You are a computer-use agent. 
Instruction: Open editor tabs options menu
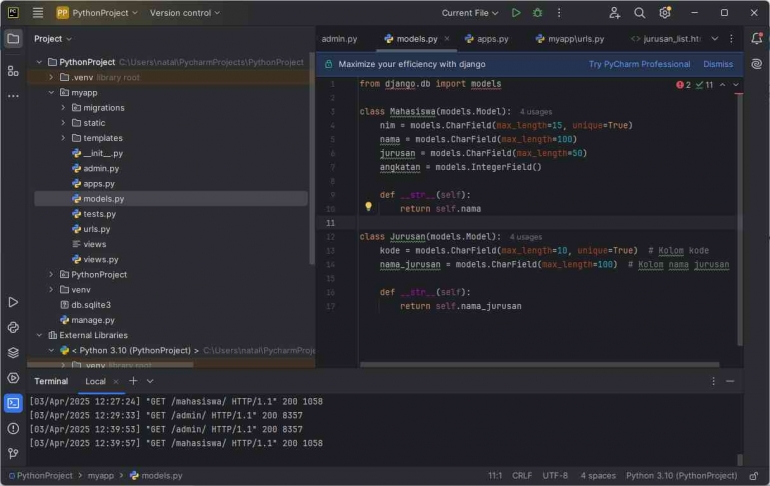731,39
